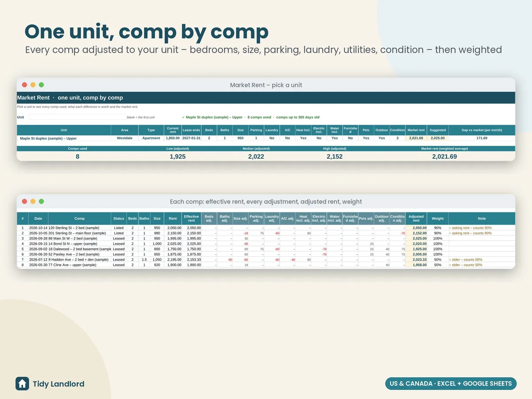The width and height of the screenshot is (532, 399).
Task: Click the 2,152.00 adjusted rent cell
Action: pyautogui.click(x=416, y=233)
